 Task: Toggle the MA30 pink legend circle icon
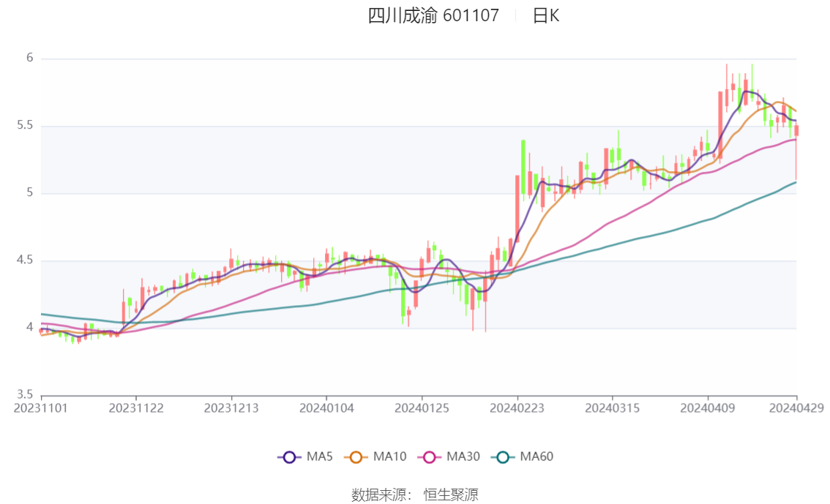[x=430, y=457]
